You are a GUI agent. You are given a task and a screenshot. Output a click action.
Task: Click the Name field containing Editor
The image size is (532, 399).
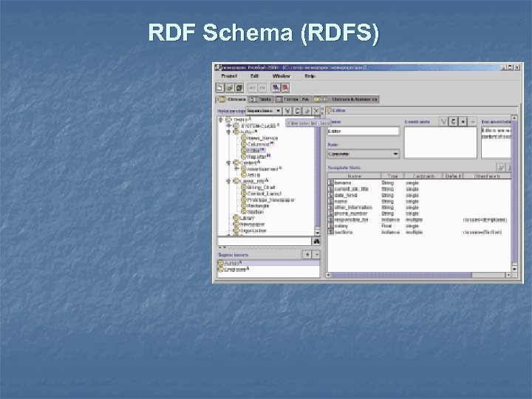[x=364, y=131]
